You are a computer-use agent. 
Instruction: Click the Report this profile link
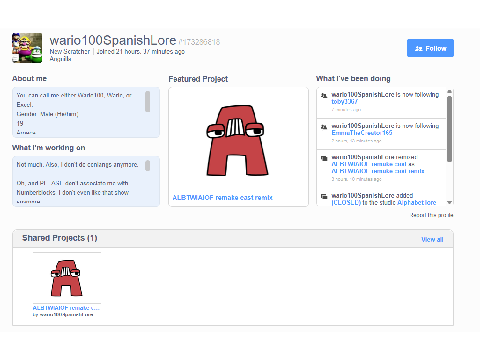coord(432,215)
